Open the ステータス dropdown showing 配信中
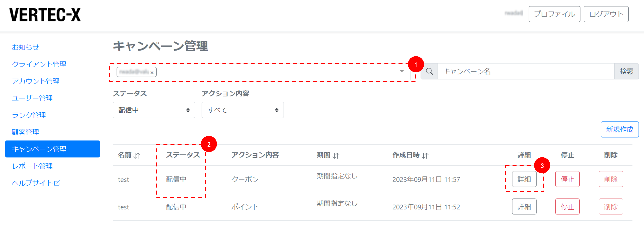The width and height of the screenshot is (644, 226). [x=154, y=110]
